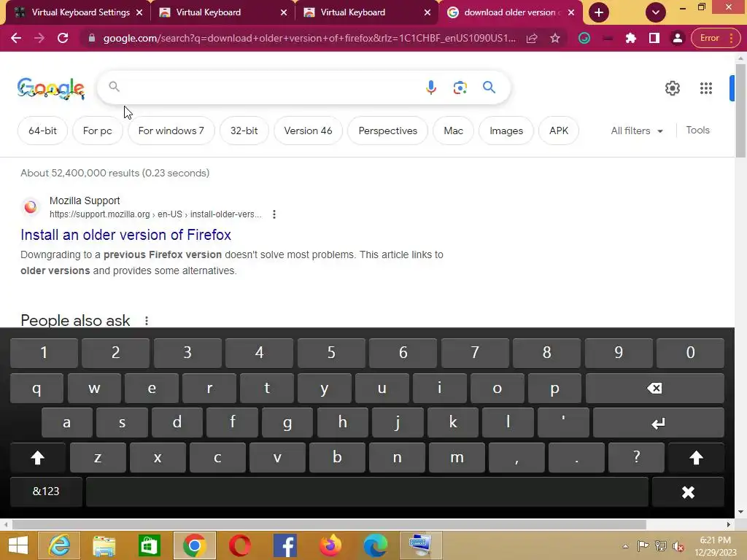Select the Perspectives filter chip
747x560 pixels.
(x=388, y=131)
